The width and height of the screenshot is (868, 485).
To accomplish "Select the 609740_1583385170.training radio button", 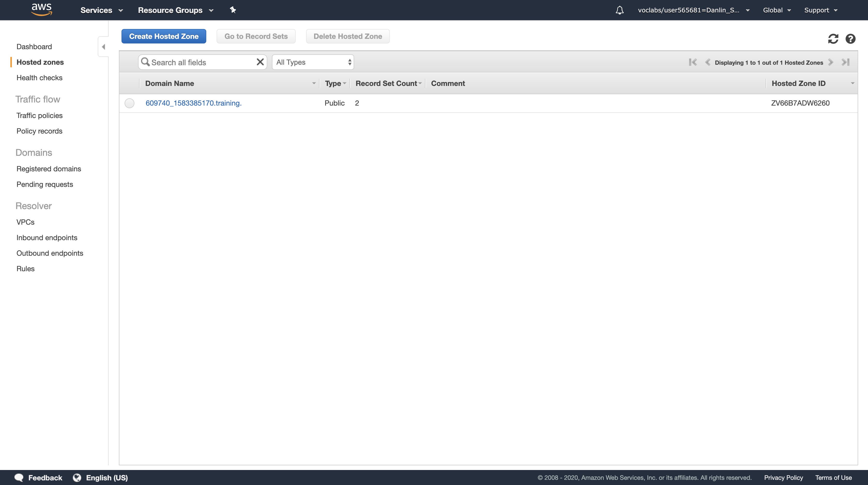I will pos(130,103).
